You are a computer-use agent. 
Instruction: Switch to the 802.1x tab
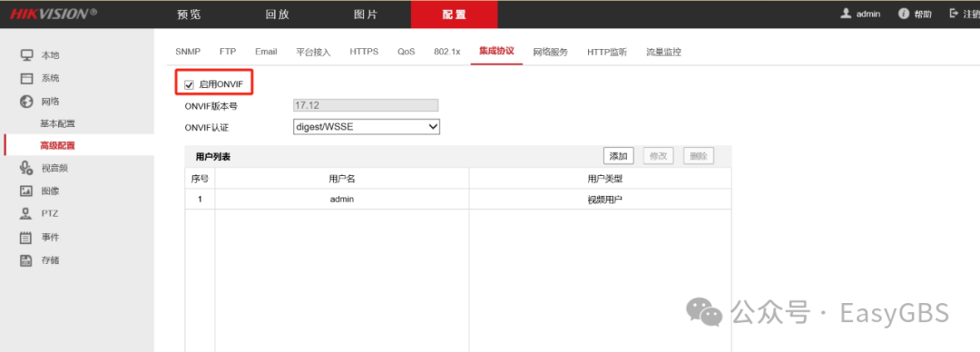pyautogui.click(x=446, y=52)
